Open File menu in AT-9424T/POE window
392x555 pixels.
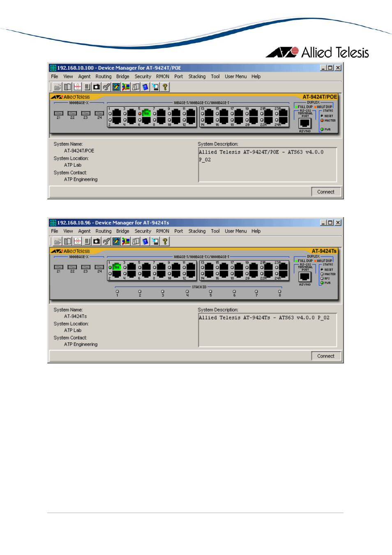point(55,76)
